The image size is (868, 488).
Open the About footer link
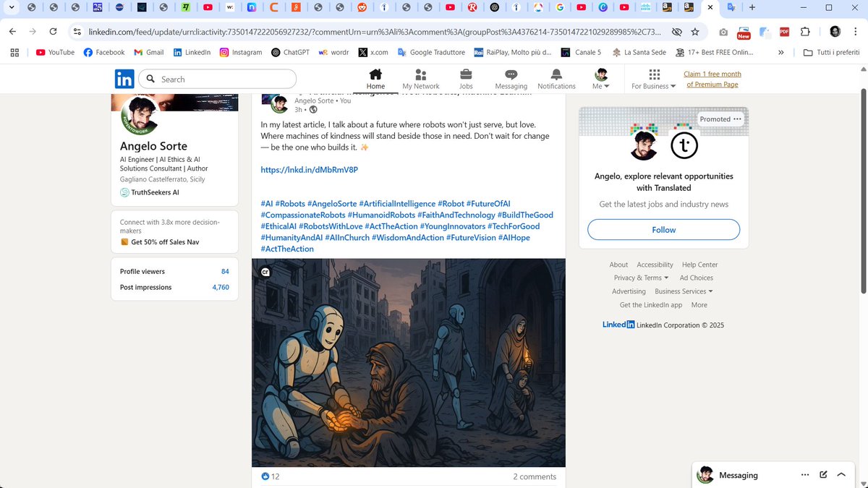pyautogui.click(x=618, y=265)
